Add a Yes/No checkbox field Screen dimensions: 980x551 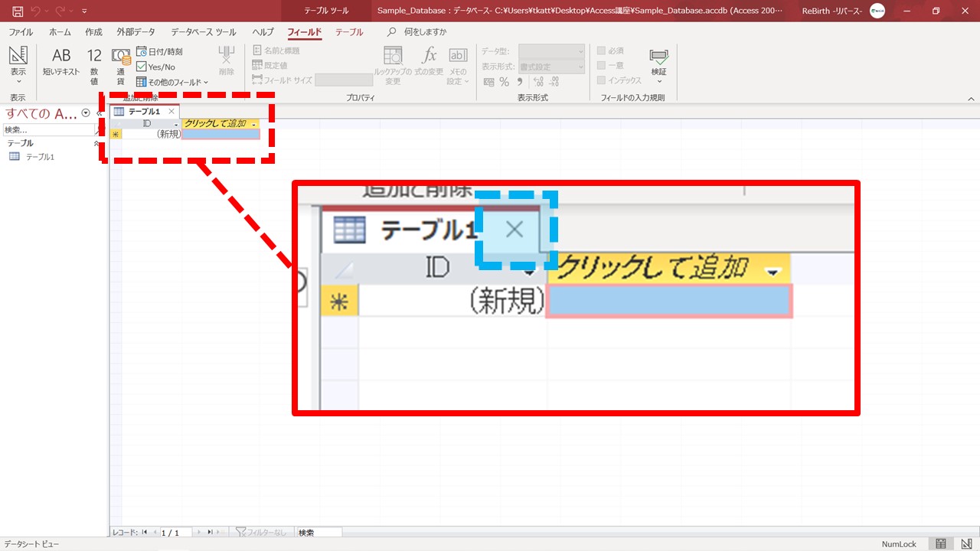(x=156, y=67)
